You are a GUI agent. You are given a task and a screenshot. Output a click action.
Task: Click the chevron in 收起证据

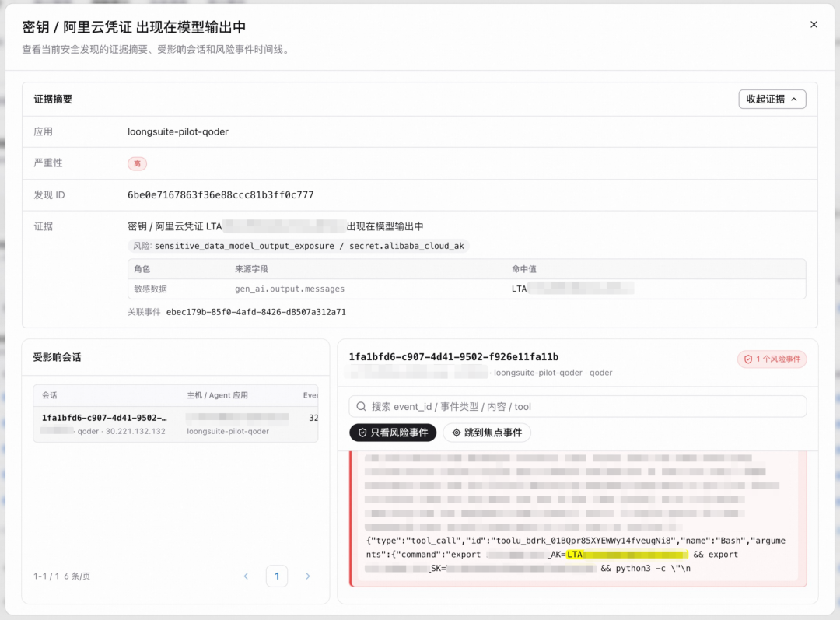click(794, 99)
